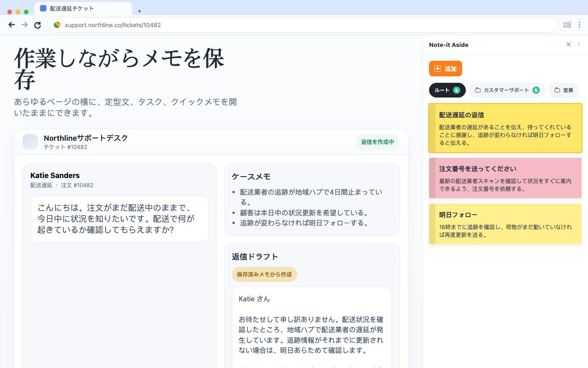Expand the 配送遅延の返信 note
Viewport: 588px width, 368px height.
pos(505,129)
